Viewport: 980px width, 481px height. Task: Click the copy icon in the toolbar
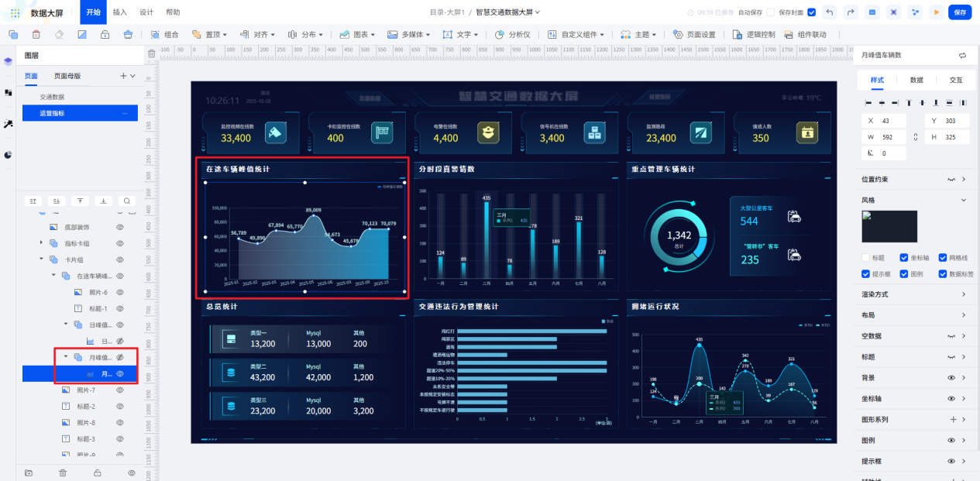coord(13,34)
